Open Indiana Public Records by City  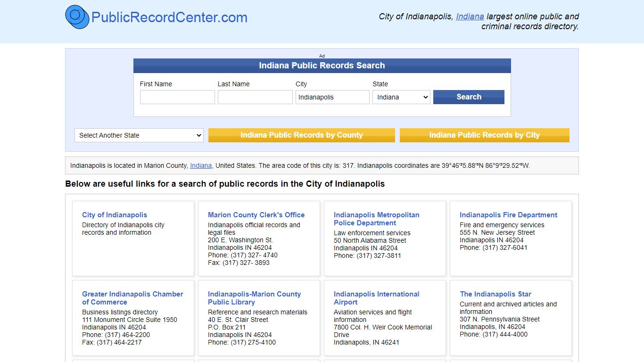(484, 135)
